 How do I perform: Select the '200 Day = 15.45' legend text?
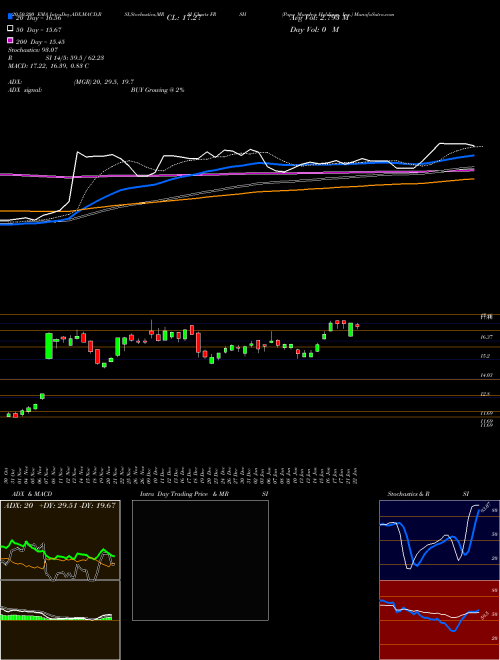40,42
